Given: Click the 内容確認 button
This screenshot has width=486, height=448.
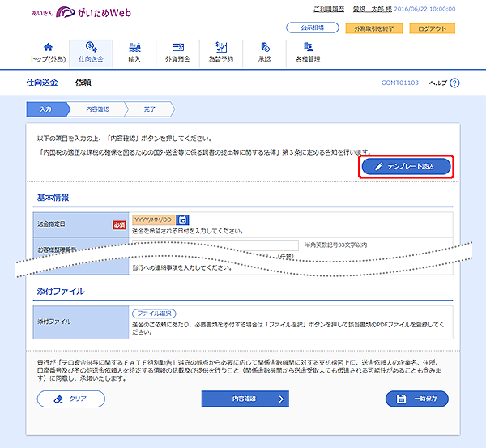Looking at the screenshot, I should click(245, 399).
